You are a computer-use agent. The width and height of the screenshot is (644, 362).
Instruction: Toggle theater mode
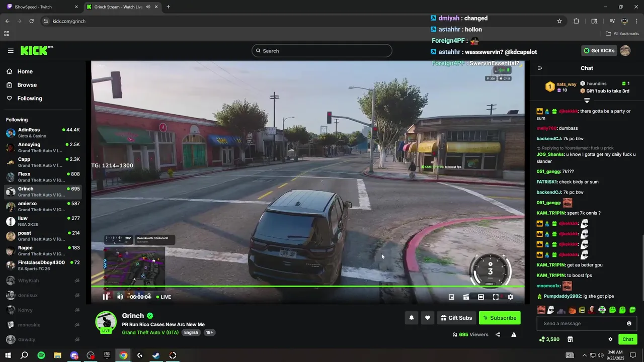pos(480,297)
